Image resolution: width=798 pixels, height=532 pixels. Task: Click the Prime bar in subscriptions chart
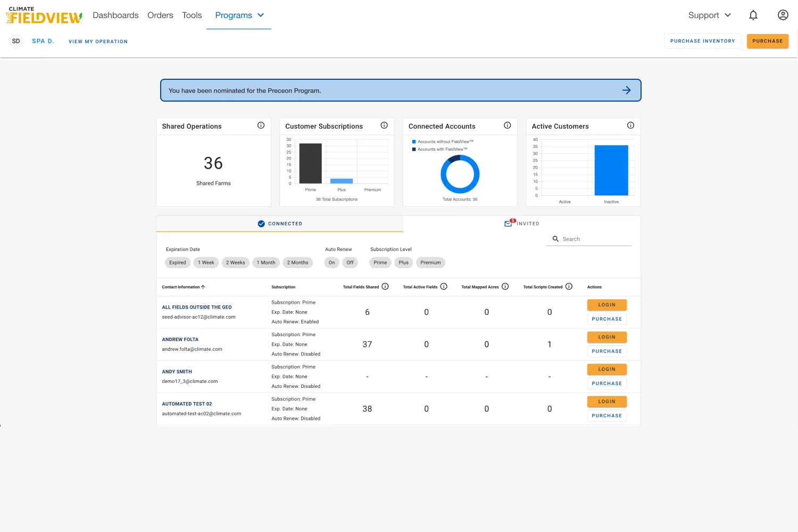(x=311, y=163)
